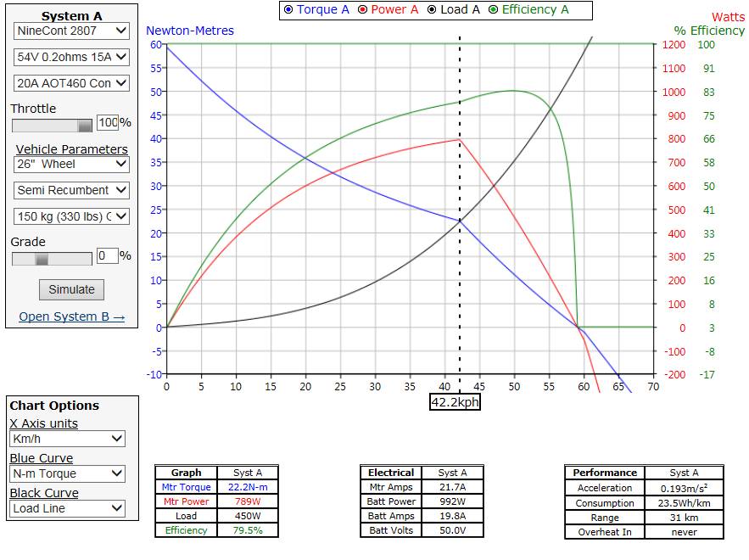Click the Throttle percentage input field
This screenshot has height=560, width=749.
click(x=108, y=123)
